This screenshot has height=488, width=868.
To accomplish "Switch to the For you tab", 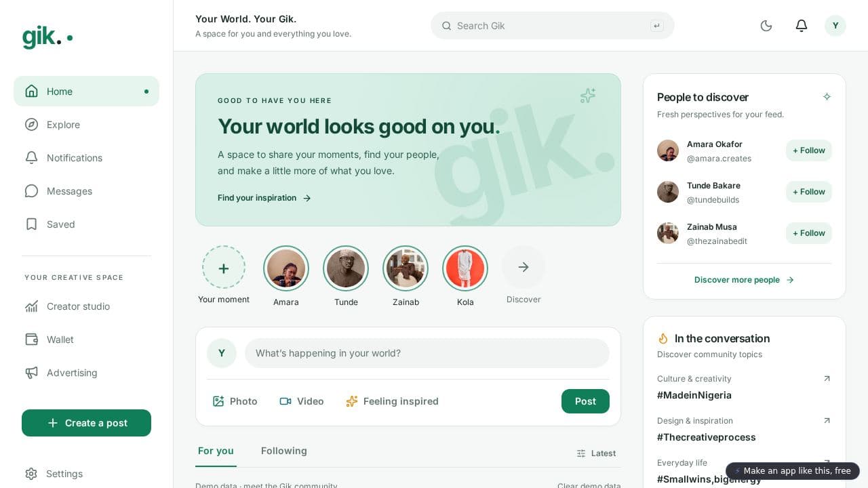I will pyautogui.click(x=216, y=451).
